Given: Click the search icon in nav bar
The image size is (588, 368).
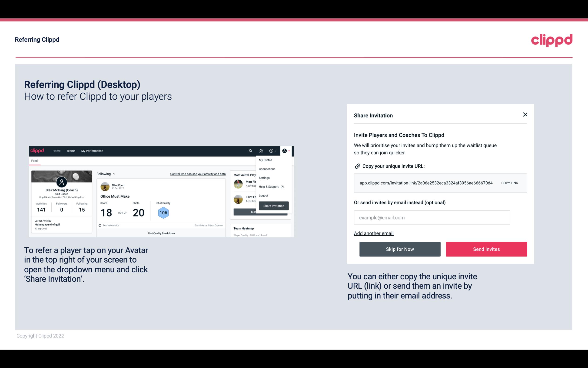Looking at the screenshot, I should [x=250, y=151].
